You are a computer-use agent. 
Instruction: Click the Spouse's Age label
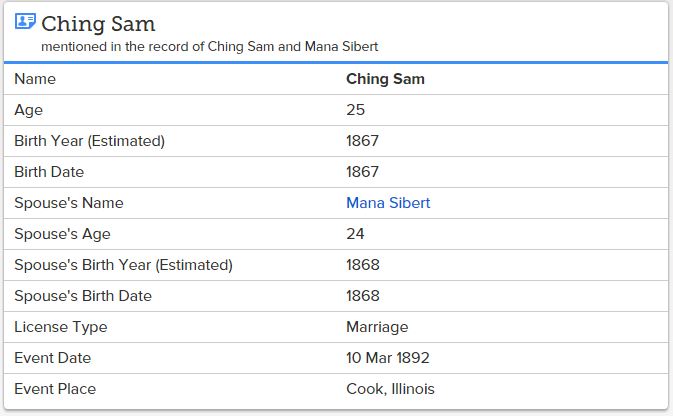(62, 234)
